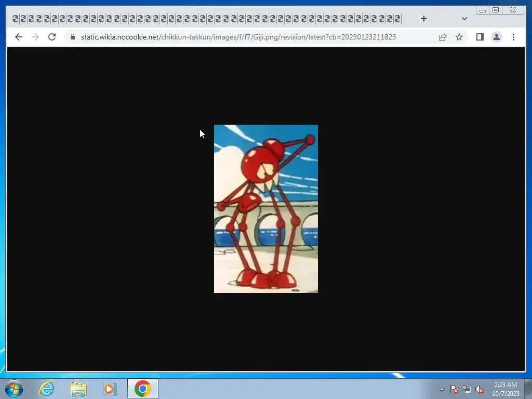Open the Chrome profile avatar menu
The width and height of the screenshot is (532, 399).
click(x=496, y=37)
